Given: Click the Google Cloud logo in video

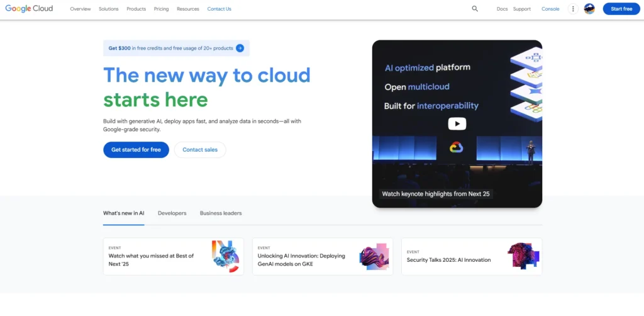Looking at the screenshot, I should [x=457, y=147].
